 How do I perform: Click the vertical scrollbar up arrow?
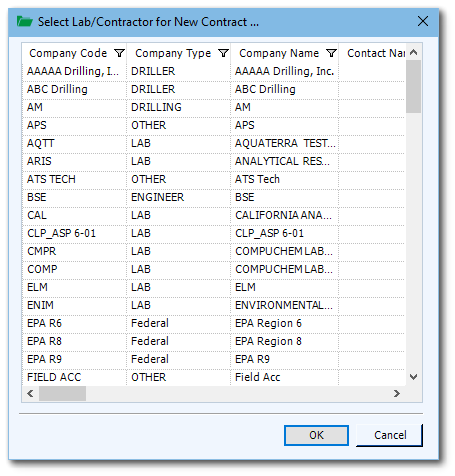pyautogui.click(x=413, y=52)
